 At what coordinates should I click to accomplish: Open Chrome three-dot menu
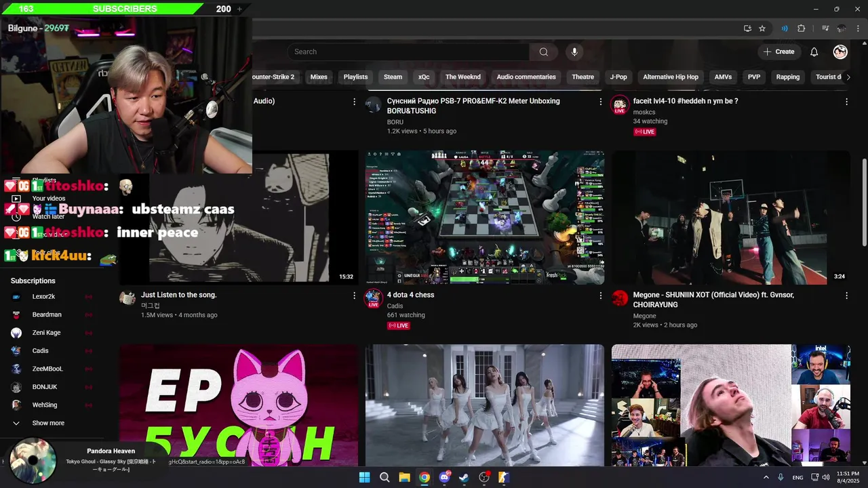click(857, 28)
